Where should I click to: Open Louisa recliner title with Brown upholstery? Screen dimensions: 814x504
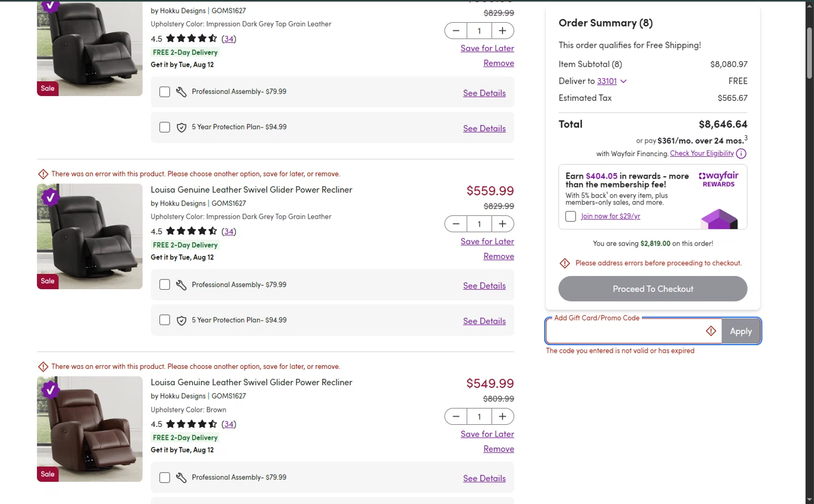(251, 382)
